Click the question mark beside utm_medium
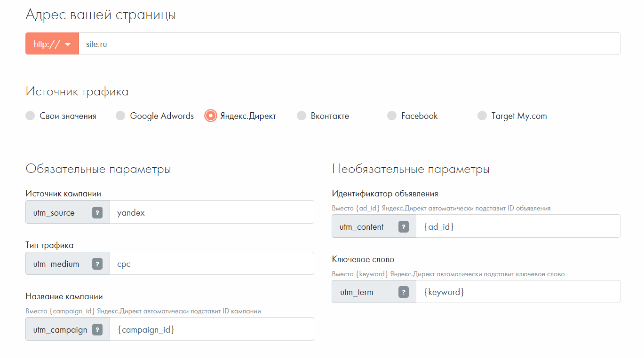644x358 pixels. coord(97,264)
